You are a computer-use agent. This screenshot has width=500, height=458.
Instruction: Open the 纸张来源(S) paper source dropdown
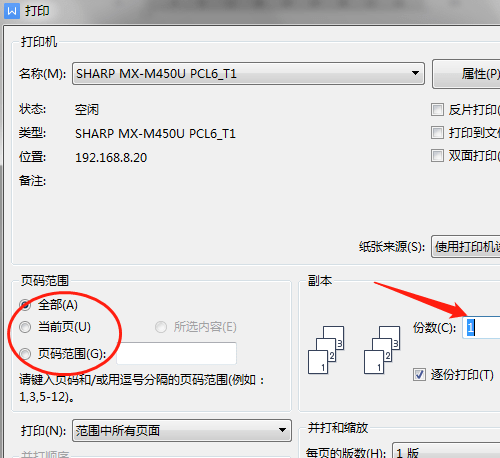coord(466,247)
